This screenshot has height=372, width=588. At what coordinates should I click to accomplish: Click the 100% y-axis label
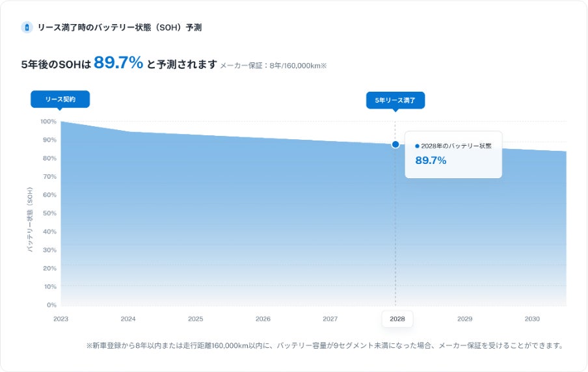(48, 122)
